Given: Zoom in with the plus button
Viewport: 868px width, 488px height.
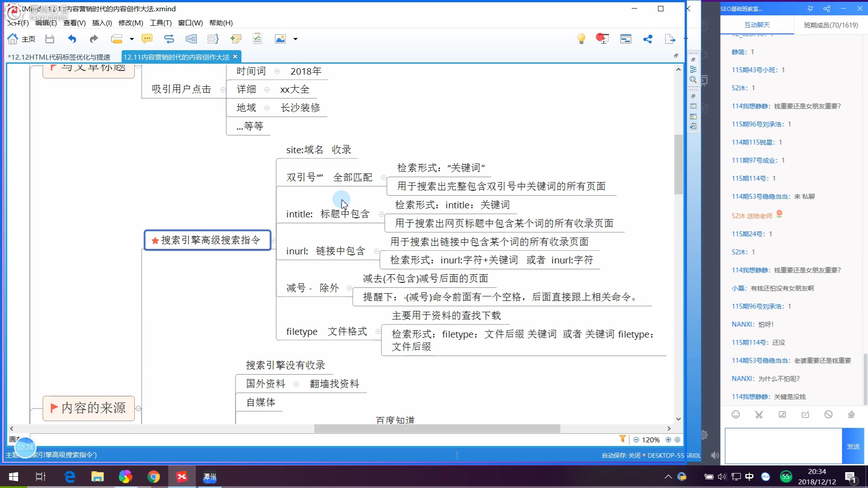Looking at the screenshot, I should click(668, 440).
